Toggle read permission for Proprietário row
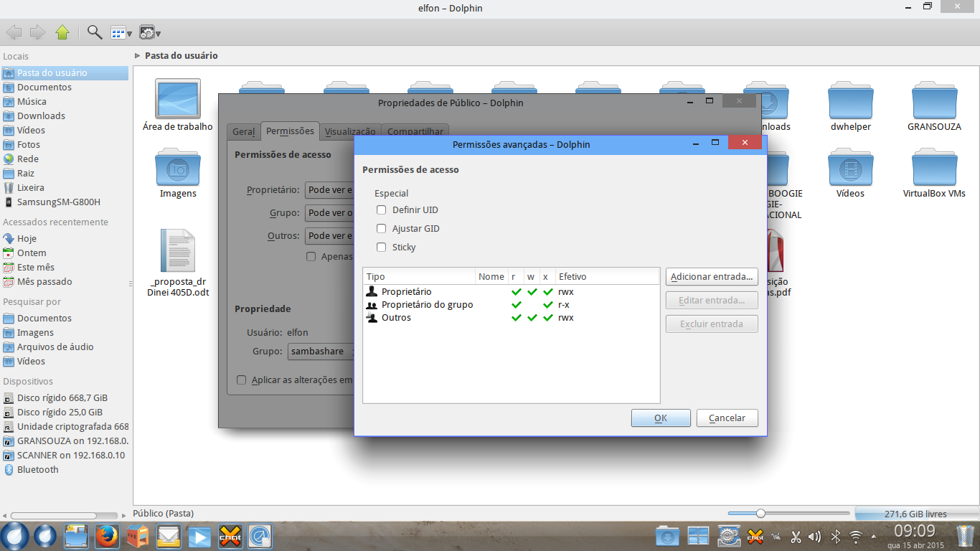Screen dimensions: 980x551 [x=516, y=292]
